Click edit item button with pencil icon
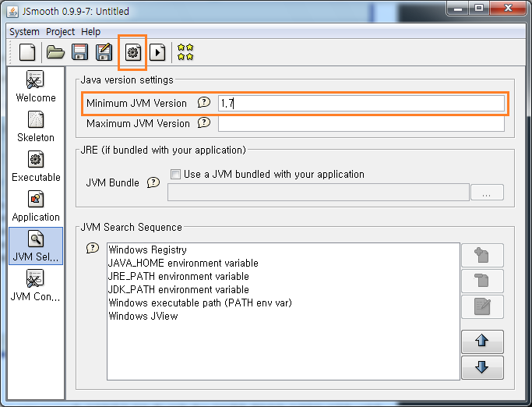The width and height of the screenshot is (532, 407). 482,306
